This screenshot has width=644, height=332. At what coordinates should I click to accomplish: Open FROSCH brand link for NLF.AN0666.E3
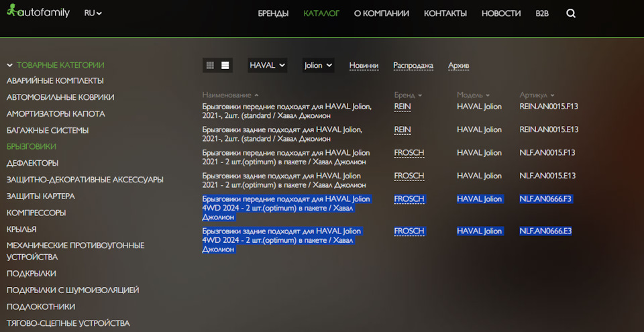[x=409, y=231]
